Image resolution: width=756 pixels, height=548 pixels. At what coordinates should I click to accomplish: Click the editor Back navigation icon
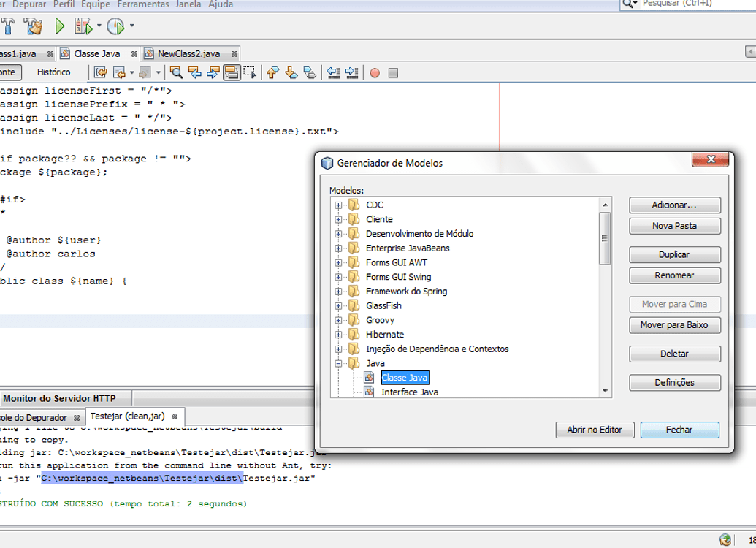pos(118,73)
